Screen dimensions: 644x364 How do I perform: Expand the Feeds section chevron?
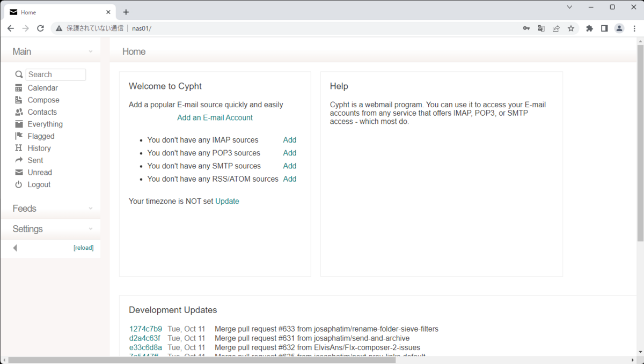coord(90,209)
